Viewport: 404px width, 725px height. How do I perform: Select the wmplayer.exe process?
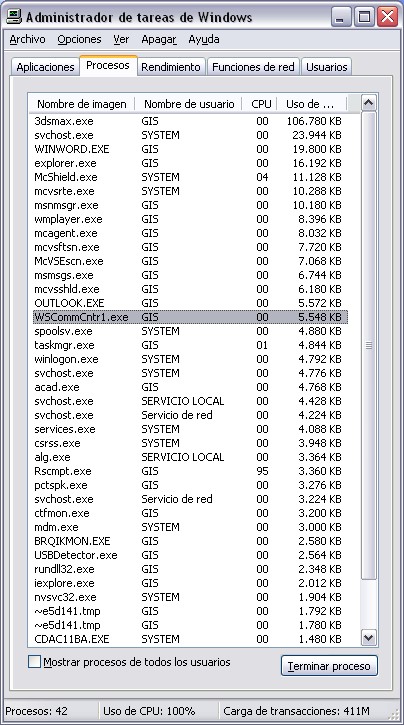(190, 219)
